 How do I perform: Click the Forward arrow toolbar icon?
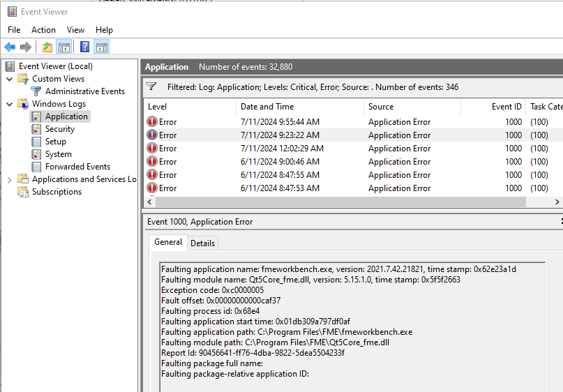coord(26,47)
